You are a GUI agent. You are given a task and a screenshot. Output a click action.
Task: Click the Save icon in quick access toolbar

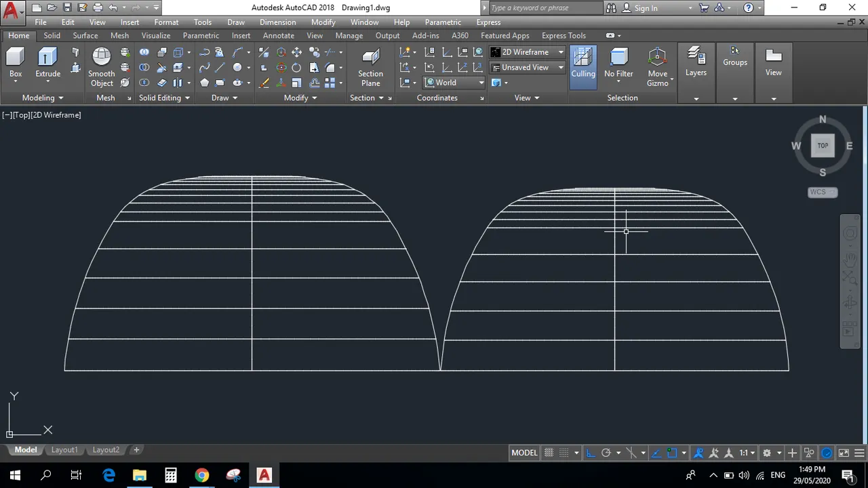[x=67, y=8]
